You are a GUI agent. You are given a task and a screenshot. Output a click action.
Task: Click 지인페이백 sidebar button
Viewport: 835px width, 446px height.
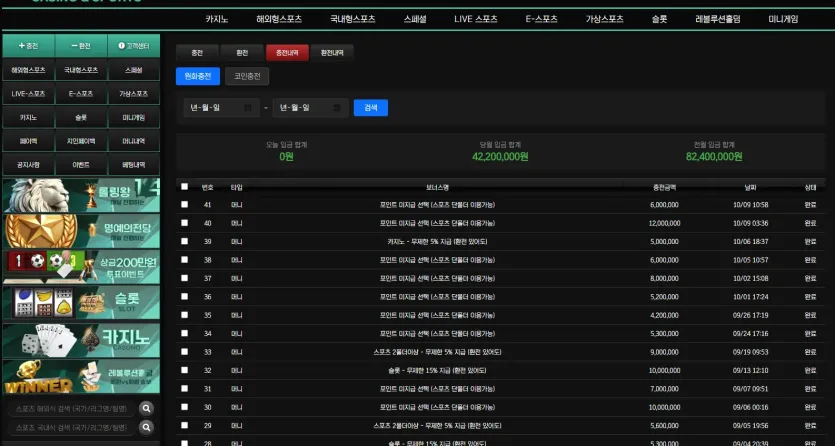[x=81, y=141]
